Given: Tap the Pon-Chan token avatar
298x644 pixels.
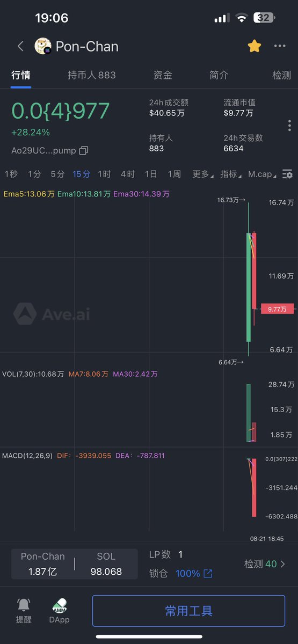Looking at the screenshot, I should click(43, 46).
